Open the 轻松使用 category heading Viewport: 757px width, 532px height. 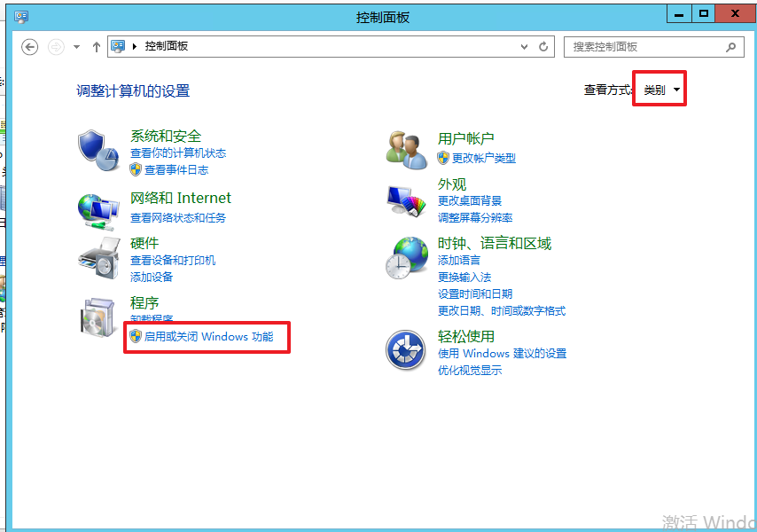click(466, 336)
